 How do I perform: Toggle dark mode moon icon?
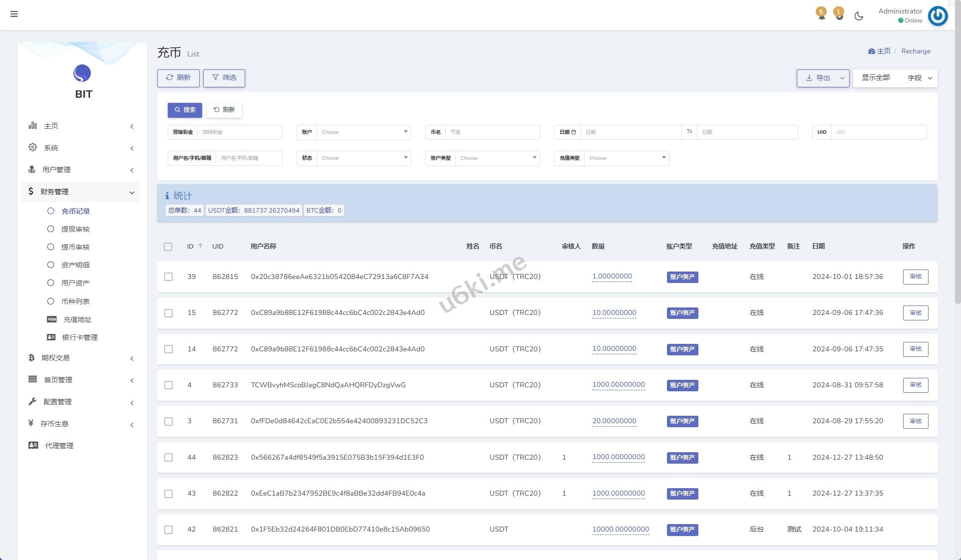(x=859, y=16)
